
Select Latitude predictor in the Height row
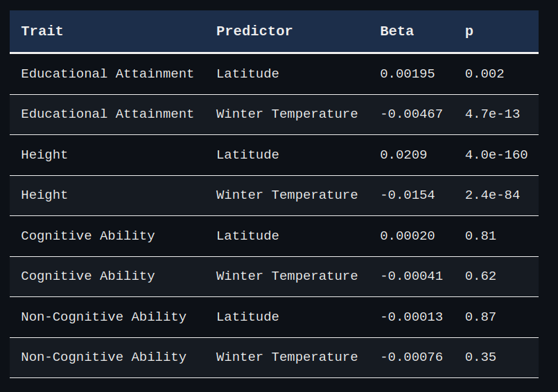pyautogui.click(x=247, y=154)
